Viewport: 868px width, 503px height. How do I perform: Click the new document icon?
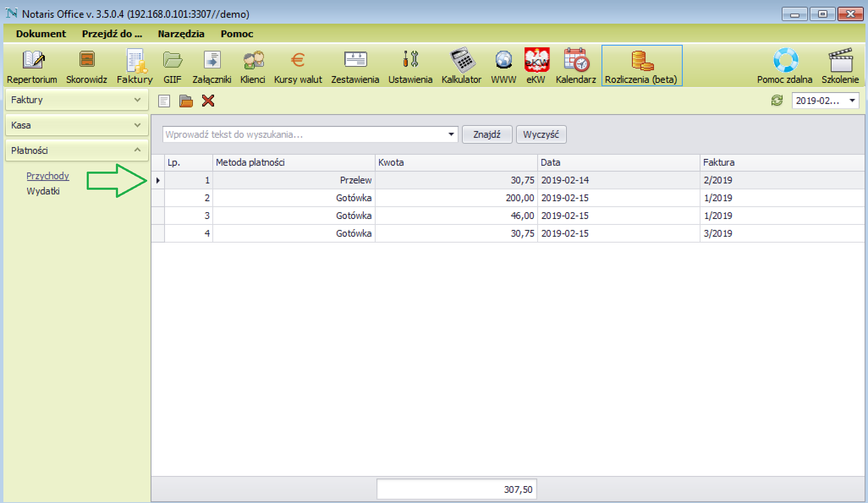[164, 101]
